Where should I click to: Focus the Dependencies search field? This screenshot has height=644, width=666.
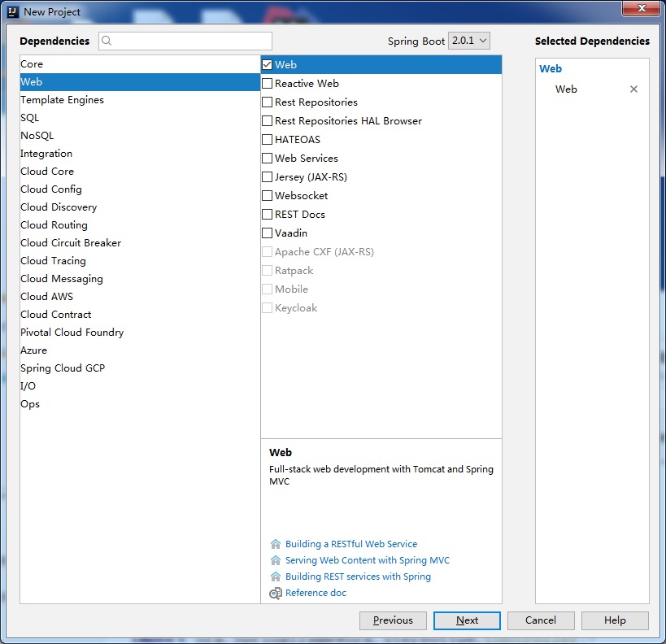pyautogui.click(x=185, y=41)
